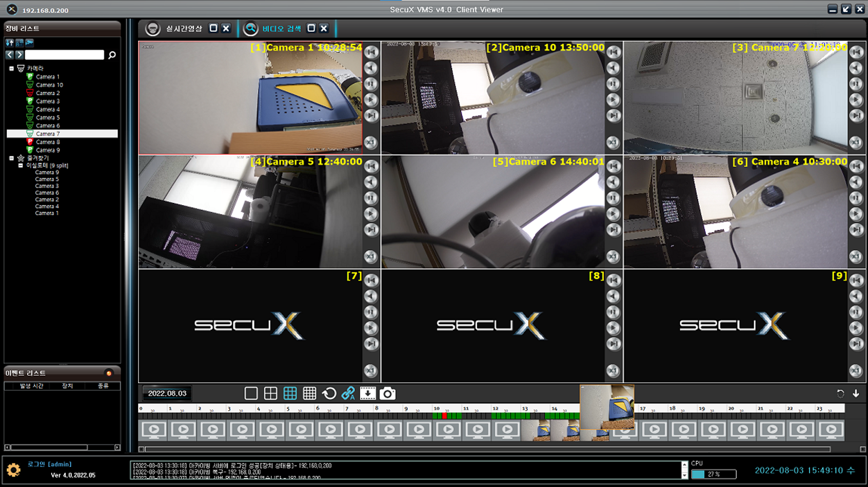Image resolution: width=868 pixels, height=487 pixels.
Task: Collapse the 카메라 tree node
Action: 11,68
